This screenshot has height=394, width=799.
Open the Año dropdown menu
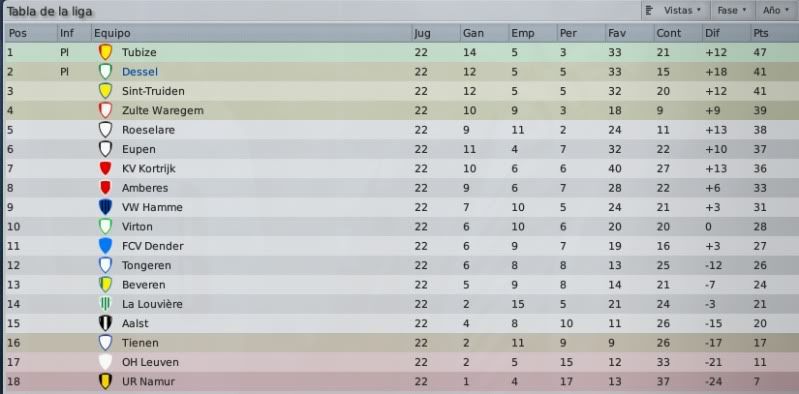click(776, 10)
